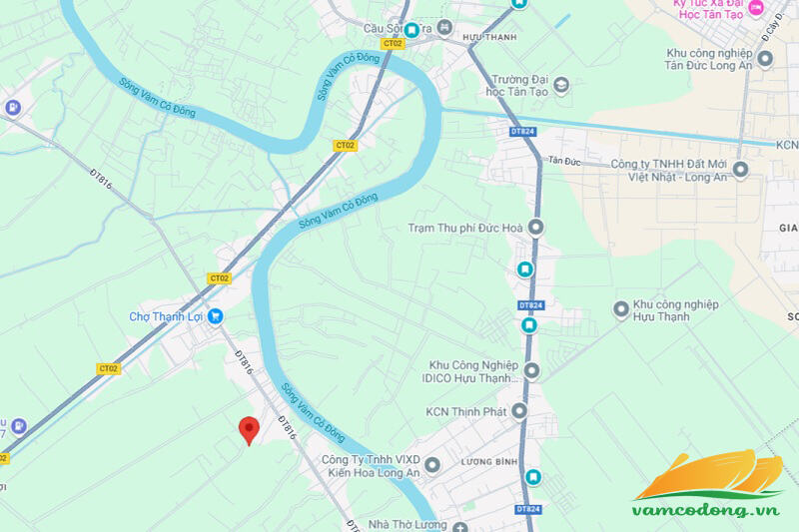Select the pink hotel icon Ký Túc Xá
This screenshot has height=532, width=799.
point(757,7)
